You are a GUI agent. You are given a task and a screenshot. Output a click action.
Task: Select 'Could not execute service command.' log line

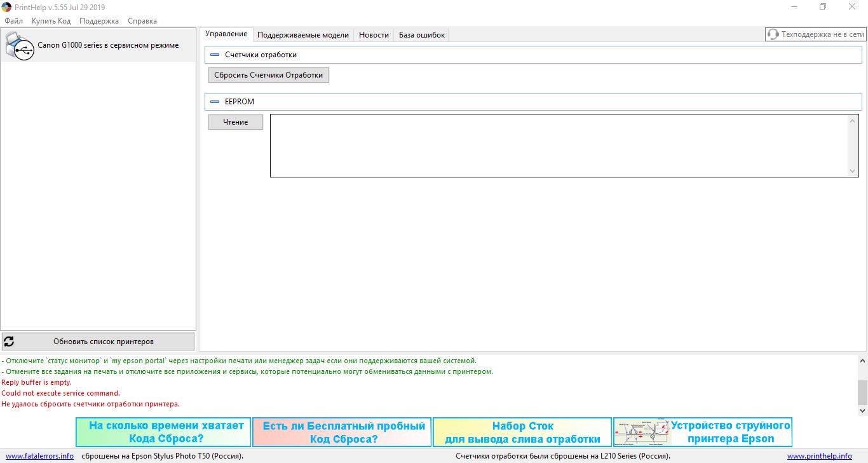point(61,393)
